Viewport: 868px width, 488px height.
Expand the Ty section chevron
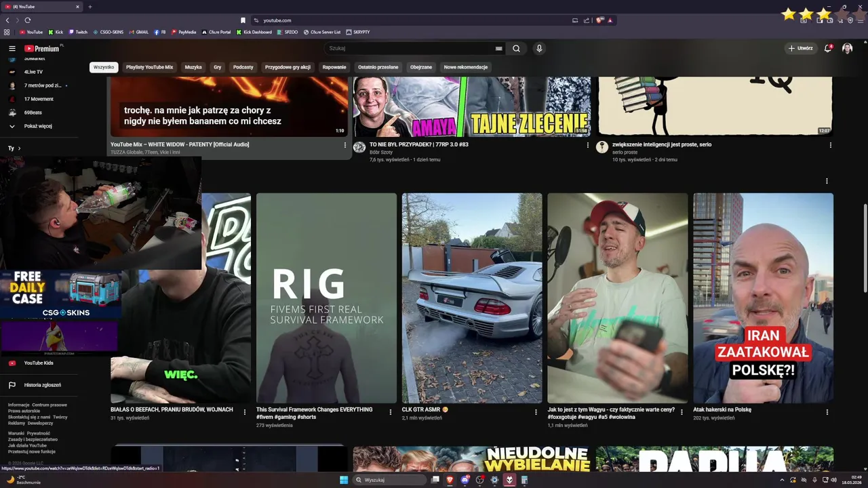[19, 148]
